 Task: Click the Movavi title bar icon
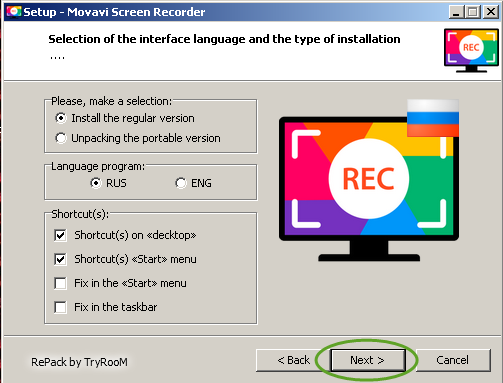[14, 12]
